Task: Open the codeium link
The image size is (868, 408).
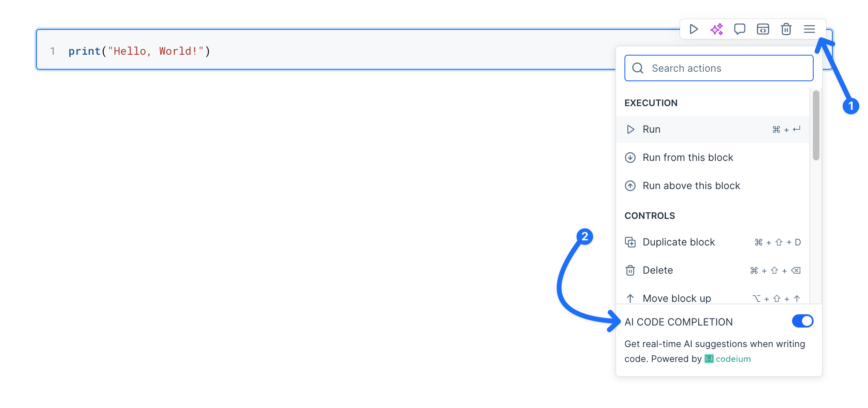Action: pyautogui.click(x=728, y=359)
